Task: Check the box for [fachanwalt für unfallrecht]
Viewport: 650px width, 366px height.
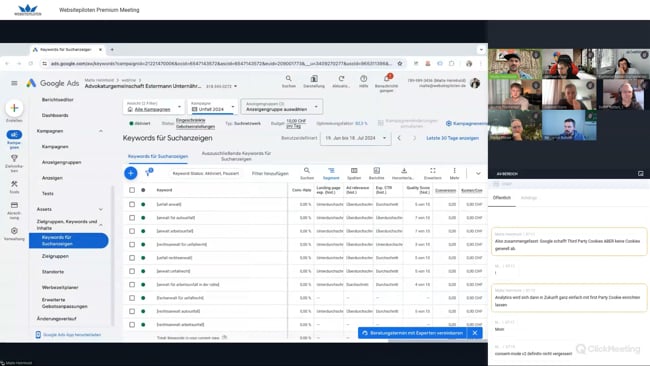Action: [x=132, y=298]
